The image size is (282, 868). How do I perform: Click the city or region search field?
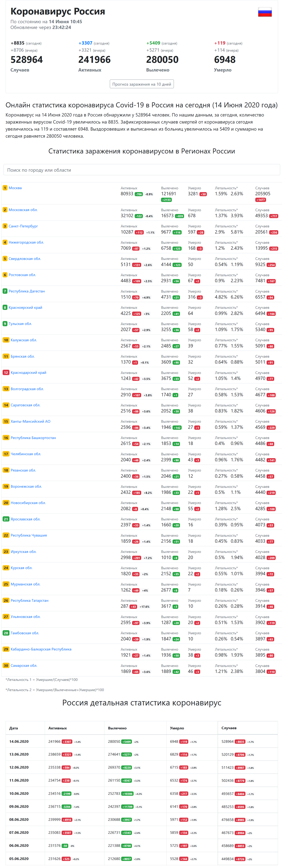pyautogui.click(x=142, y=170)
